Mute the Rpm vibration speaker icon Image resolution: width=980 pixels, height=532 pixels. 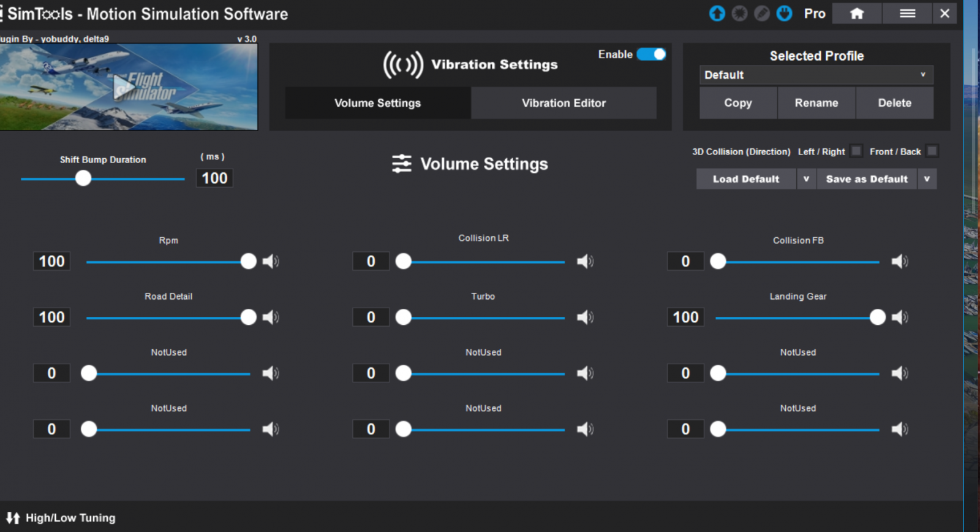pyautogui.click(x=270, y=262)
